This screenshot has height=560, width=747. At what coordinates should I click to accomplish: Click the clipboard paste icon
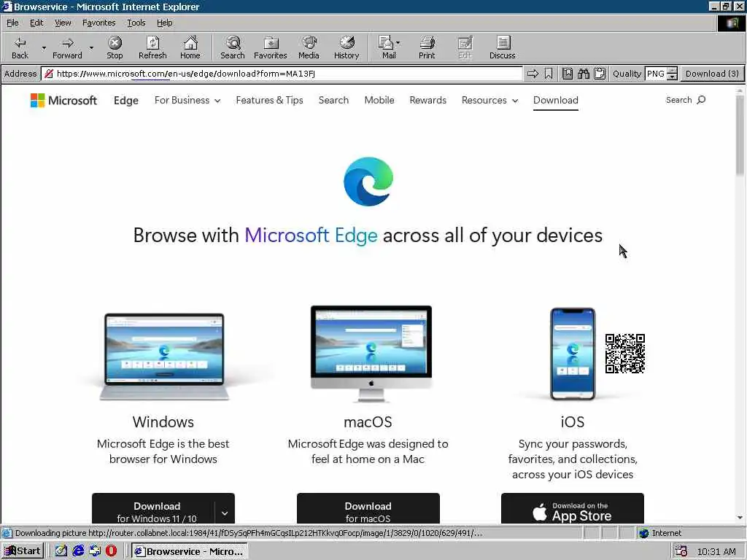tap(600, 74)
